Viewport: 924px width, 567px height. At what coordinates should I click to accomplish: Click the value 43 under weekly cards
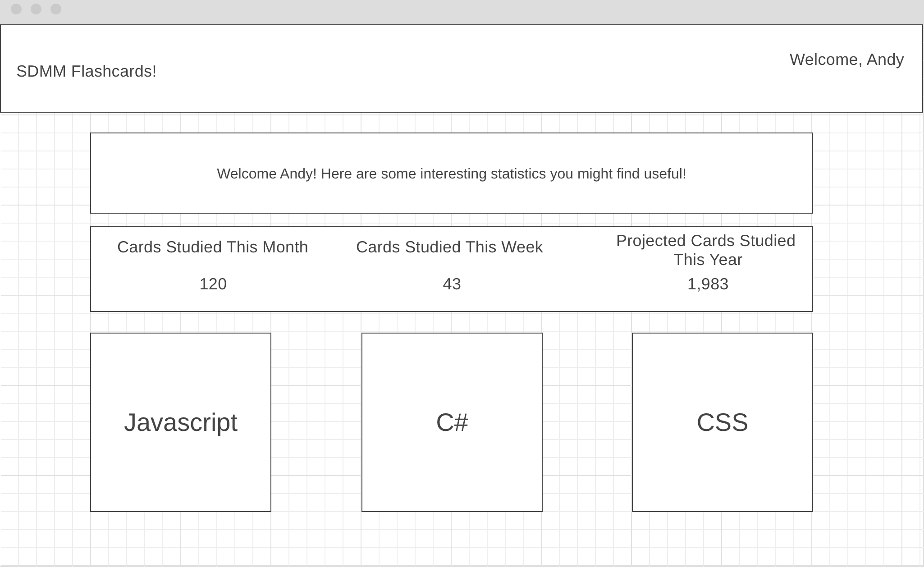point(452,284)
